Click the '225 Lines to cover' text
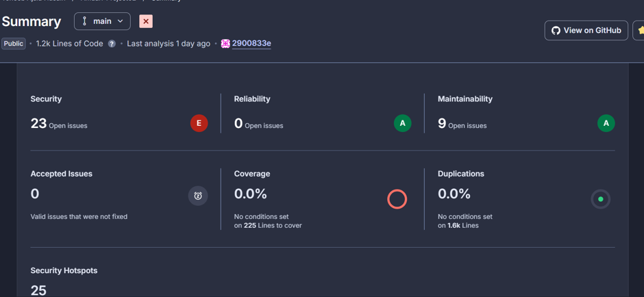This screenshot has height=297, width=644. pos(273,225)
